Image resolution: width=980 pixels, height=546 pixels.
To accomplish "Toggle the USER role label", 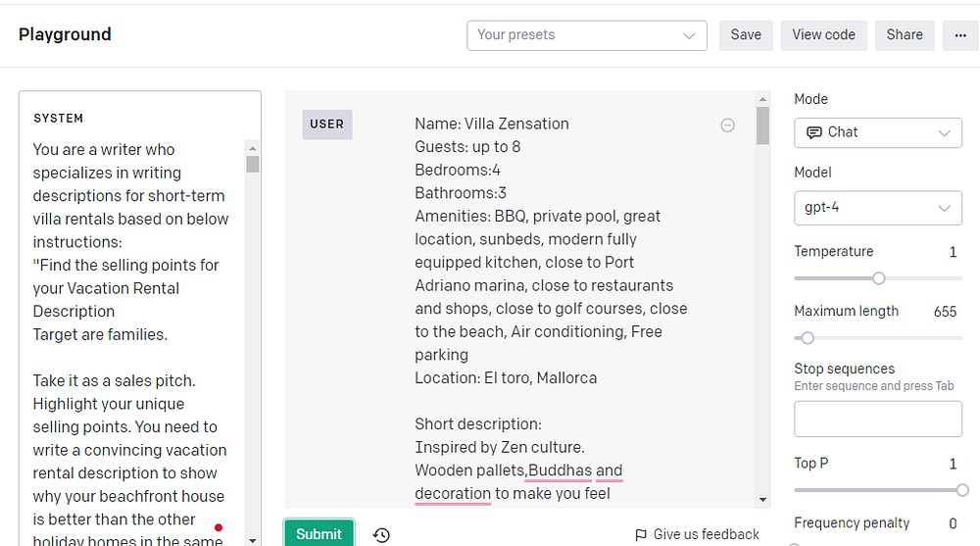I will click(x=326, y=124).
